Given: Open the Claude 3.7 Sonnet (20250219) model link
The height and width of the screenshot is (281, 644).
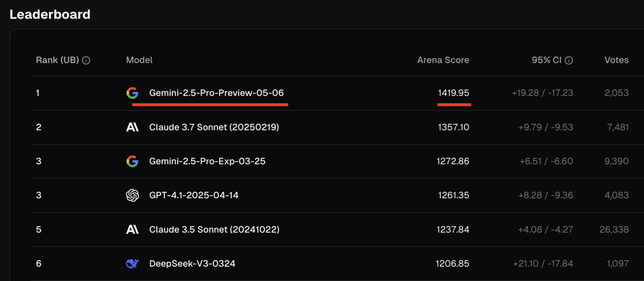Looking at the screenshot, I should (214, 127).
